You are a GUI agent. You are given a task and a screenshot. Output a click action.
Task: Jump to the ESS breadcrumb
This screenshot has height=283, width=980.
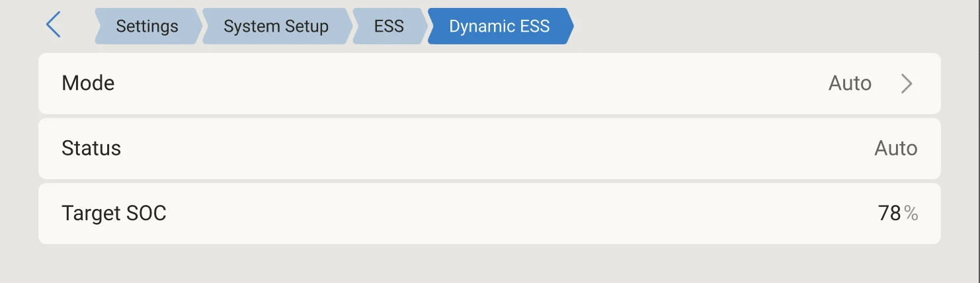pos(389,26)
